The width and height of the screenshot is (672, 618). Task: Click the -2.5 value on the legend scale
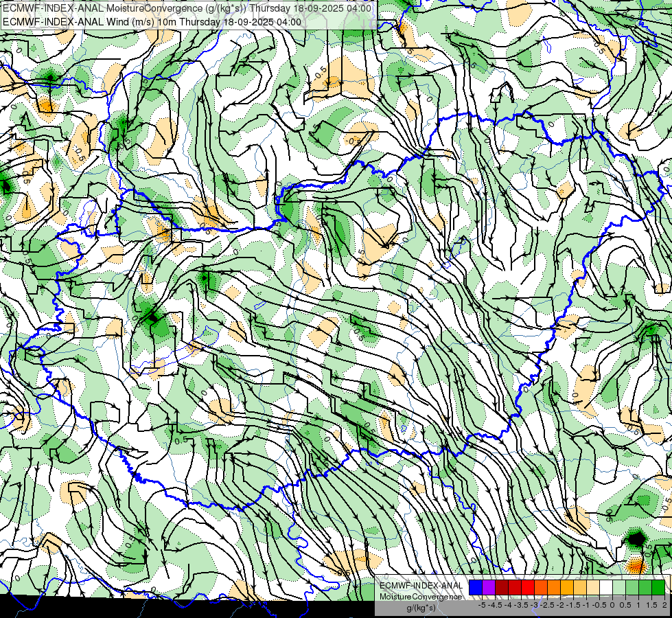point(547,605)
